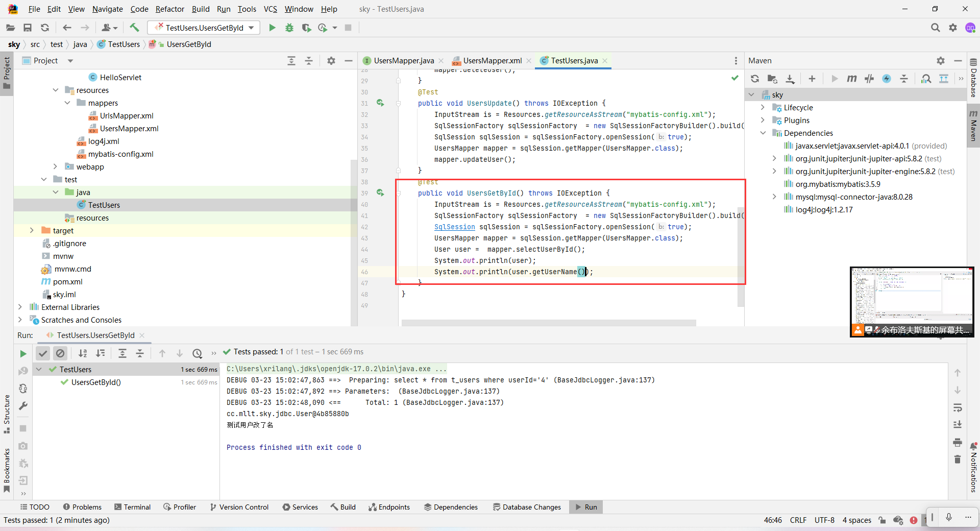Expand Maven Lifecycle node
980x531 pixels.
[x=763, y=107]
